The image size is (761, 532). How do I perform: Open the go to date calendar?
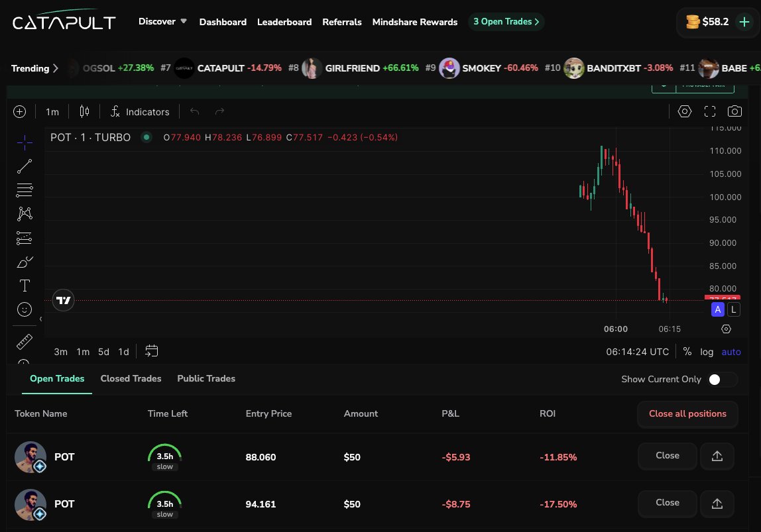coord(151,351)
